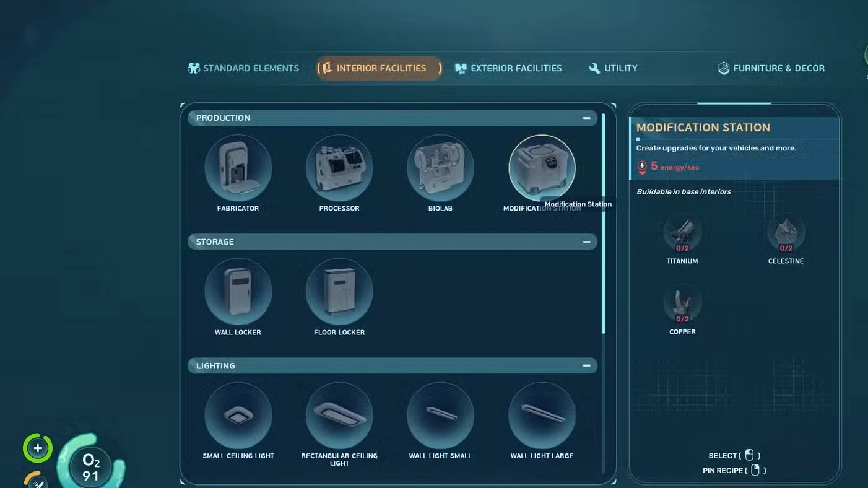Screen dimensions: 868x488
Task: Click the Lighting header label
Action: (215, 365)
